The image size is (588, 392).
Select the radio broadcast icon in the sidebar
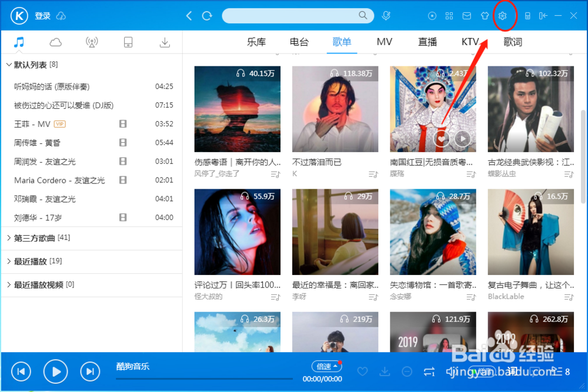point(92,42)
